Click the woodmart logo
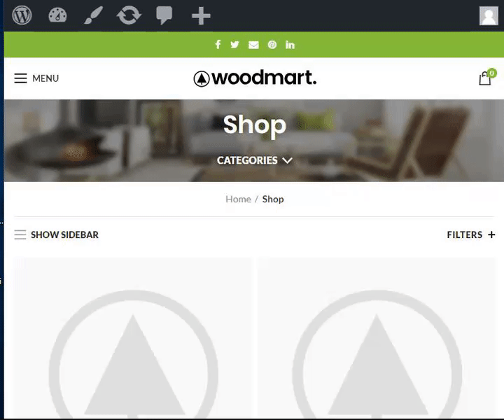 pyautogui.click(x=255, y=78)
